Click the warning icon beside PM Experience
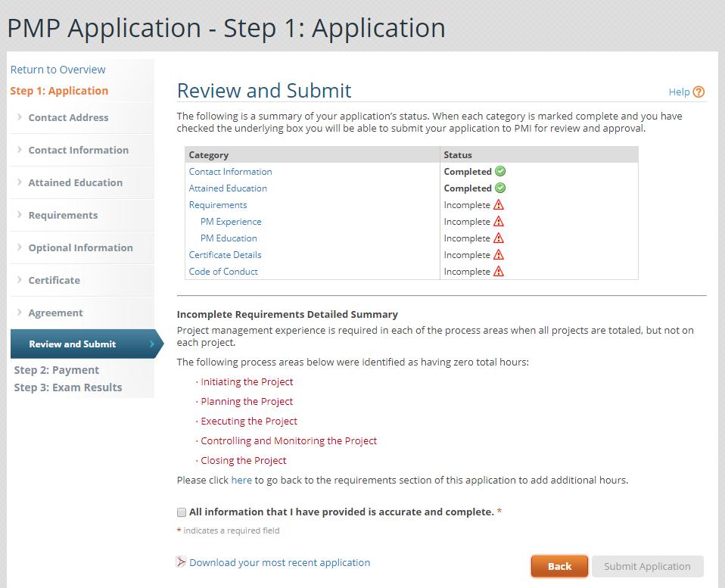 (x=498, y=221)
